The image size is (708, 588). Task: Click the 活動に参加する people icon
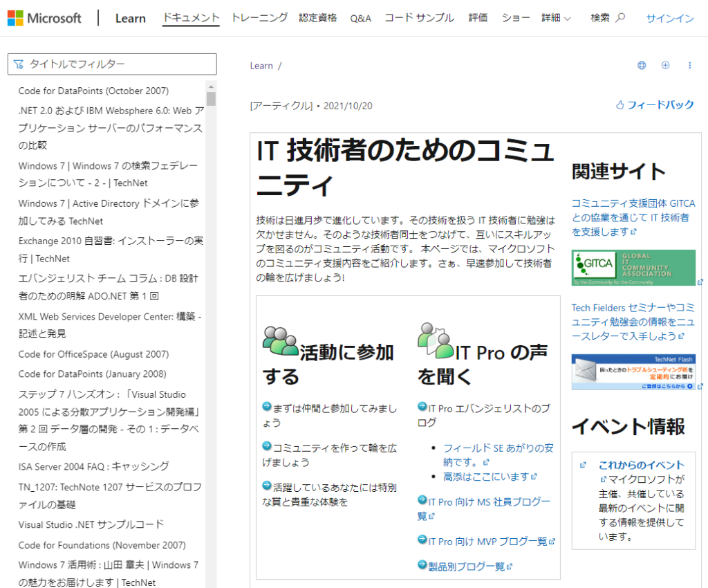[280, 341]
